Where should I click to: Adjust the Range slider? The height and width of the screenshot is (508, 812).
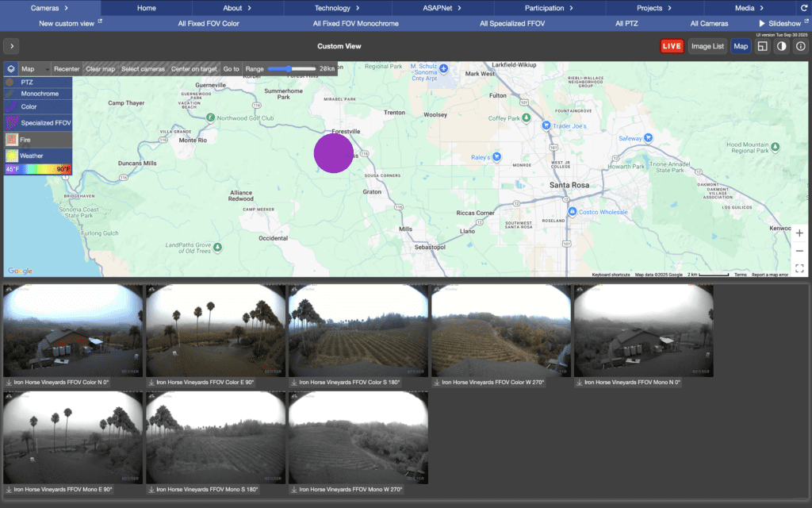(289, 69)
